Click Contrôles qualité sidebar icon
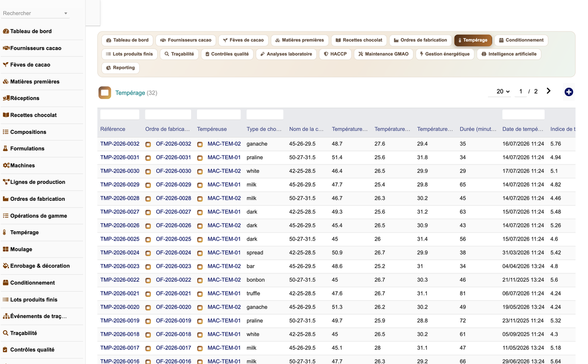Screen dimensions: 588x364 (x=5, y=350)
